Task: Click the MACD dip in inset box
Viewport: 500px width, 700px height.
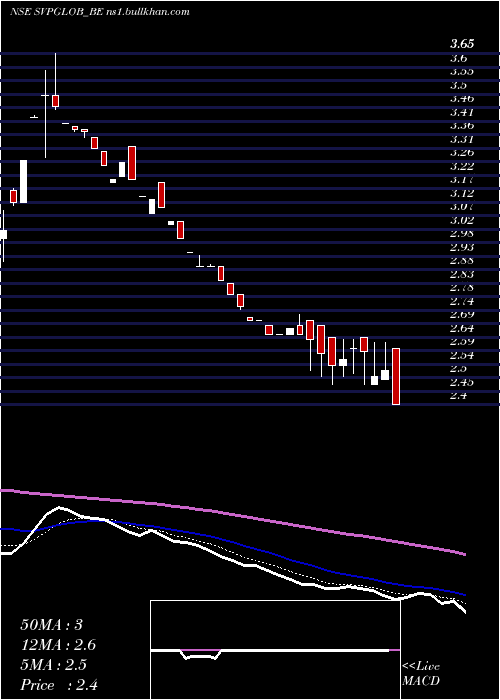Action: tap(201, 654)
